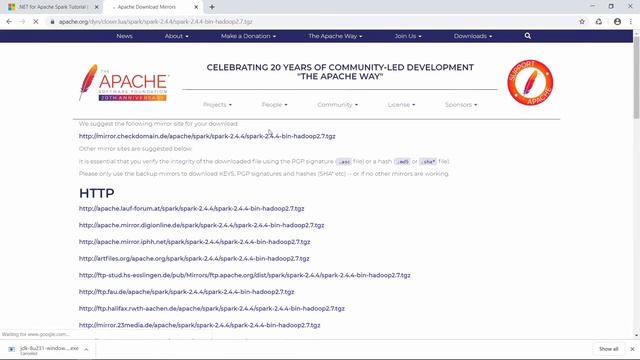Click the mirror.23media.de mirror link
This screenshot has height=360, width=640.
click(x=200, y=325)
